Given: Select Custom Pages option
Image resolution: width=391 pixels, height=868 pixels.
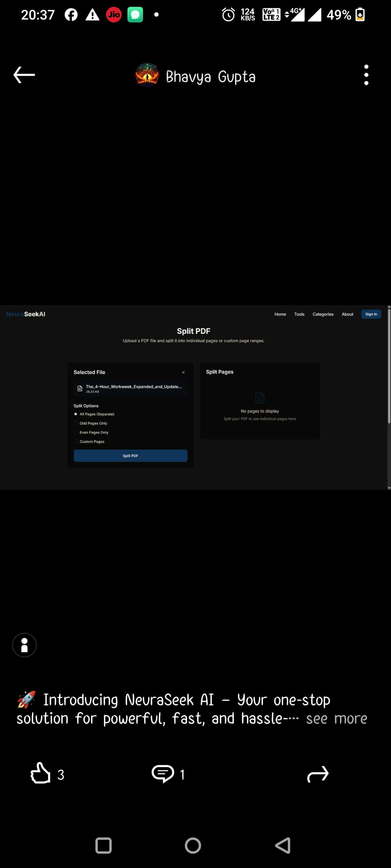Looking at the screenshot, I should tap(89, 442).
